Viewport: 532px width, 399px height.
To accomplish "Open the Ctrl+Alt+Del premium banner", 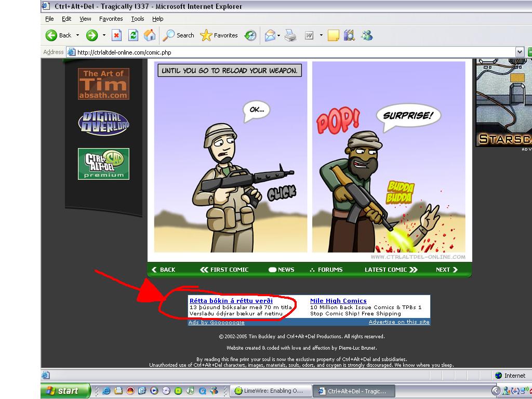I will coord(103,164).
